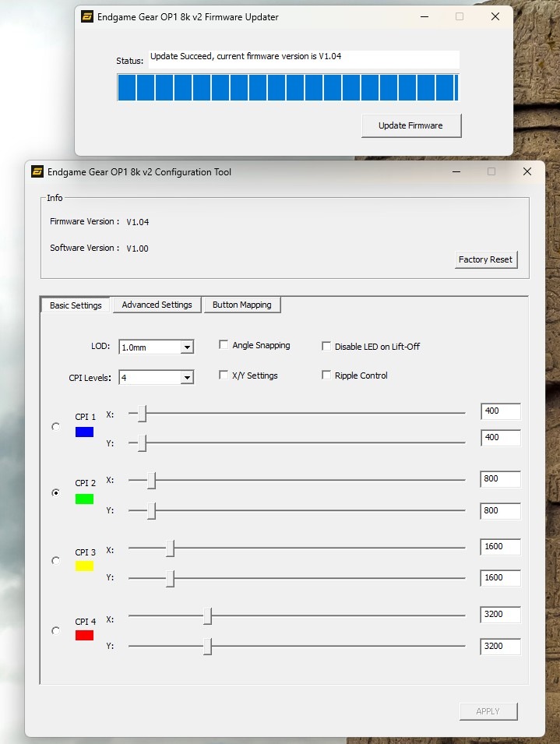560x744 pixels.
Task: Select the CPI 1 radio button
Action: [x=55, y=427]
